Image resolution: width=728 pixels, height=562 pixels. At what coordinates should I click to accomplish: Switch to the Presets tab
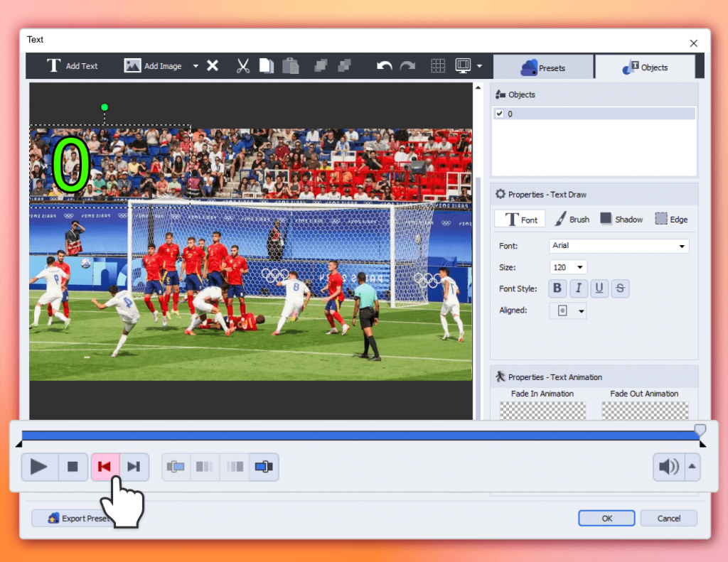(x=544, y=67)
